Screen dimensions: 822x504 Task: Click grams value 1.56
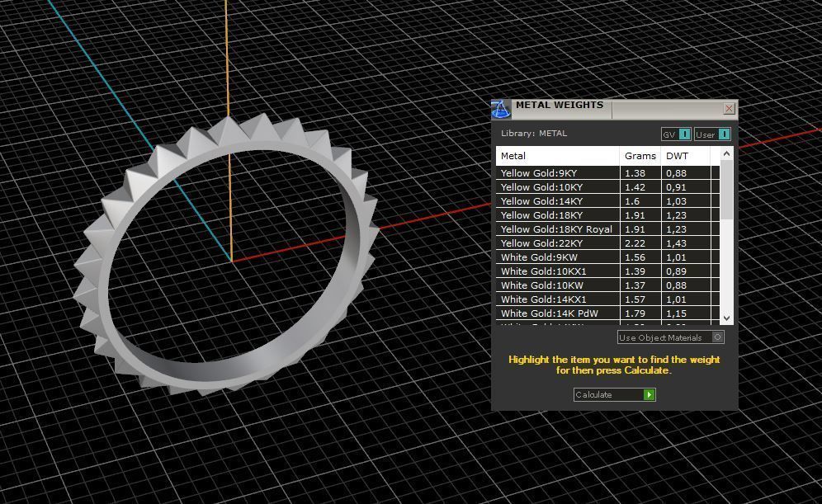pyautogui.click(x=635, y=257)
